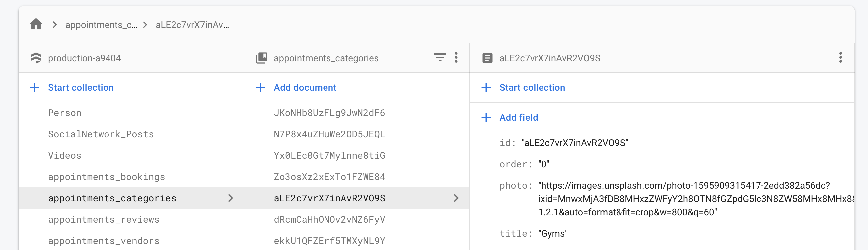Start a subcollection in the document panel
Viewport: 868px width, 250px height.
point(532,87)
